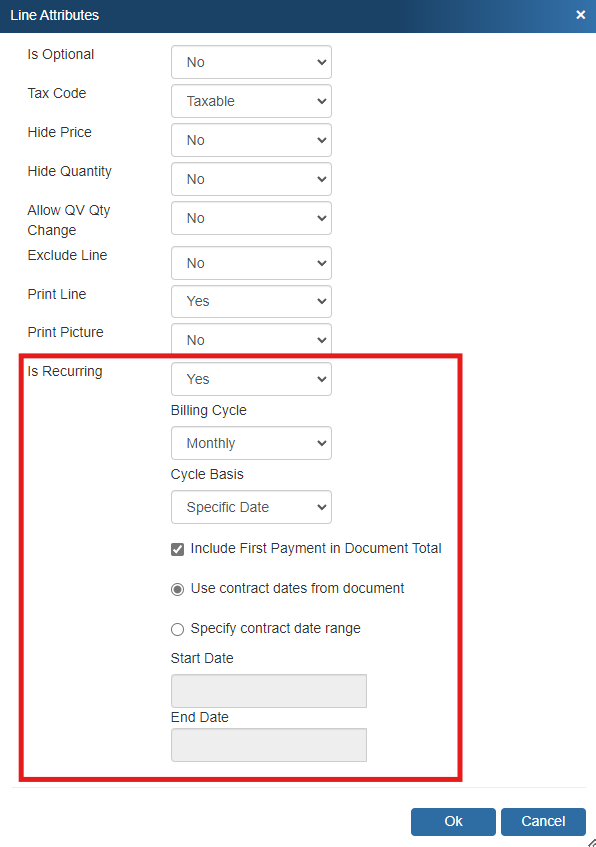Open the Print Picture dropdown
This screenshot has width=596, height=847.
251,340
